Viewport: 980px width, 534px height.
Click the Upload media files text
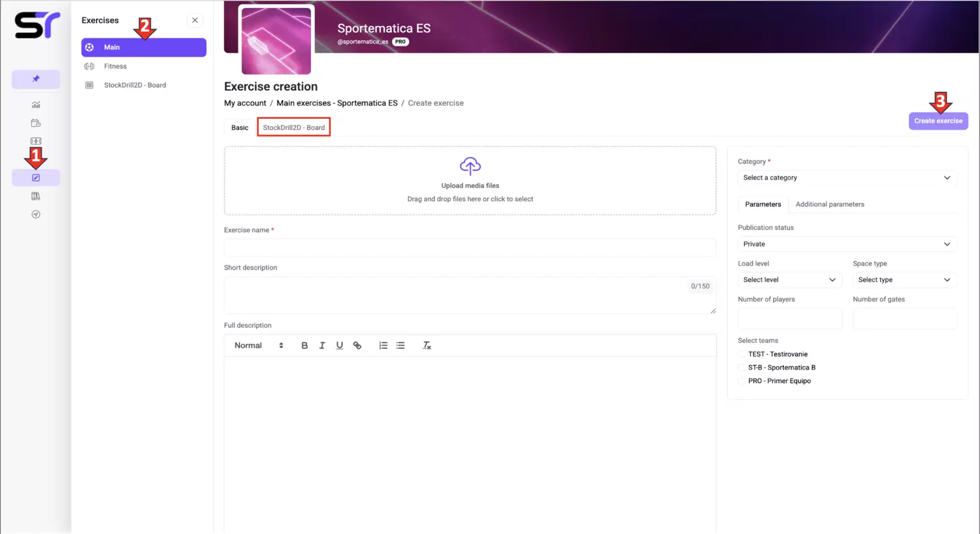pyautogui.click(x=470, y=185)
